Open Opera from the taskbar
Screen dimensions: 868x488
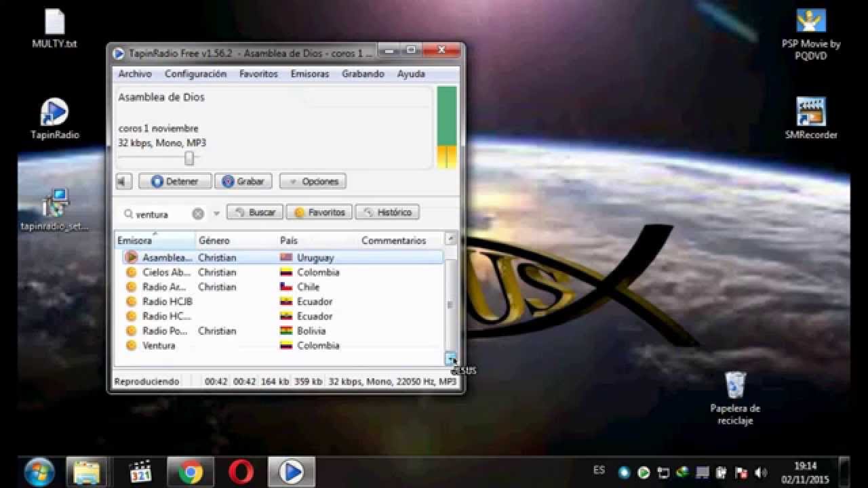coord(241,472)
